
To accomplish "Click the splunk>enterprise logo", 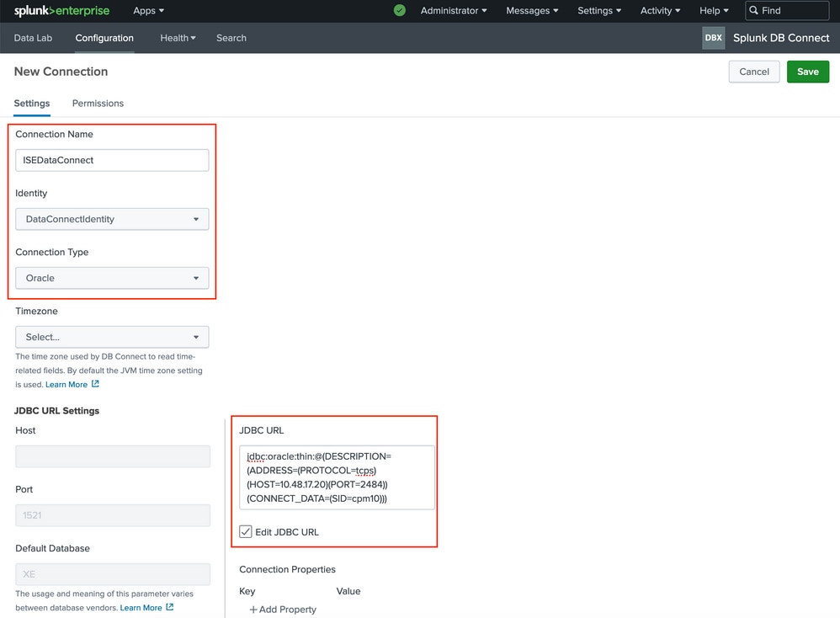I will 61,11.
